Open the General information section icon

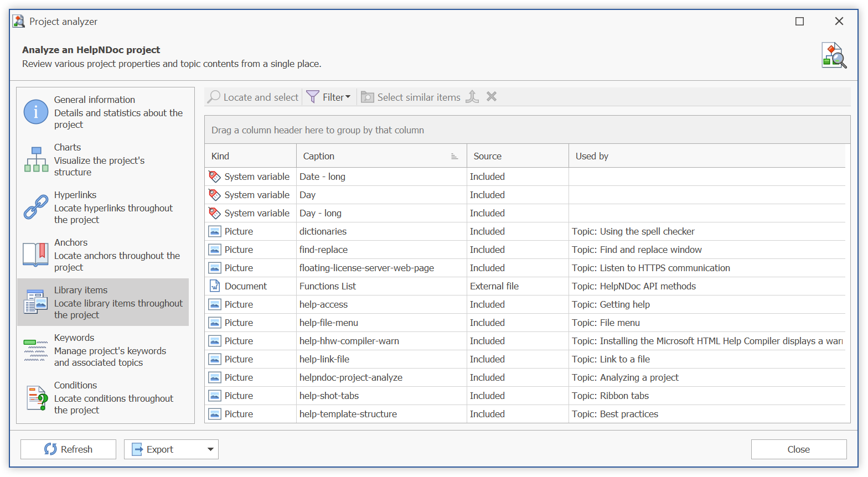pyautogui.click(x=36, y=112)
